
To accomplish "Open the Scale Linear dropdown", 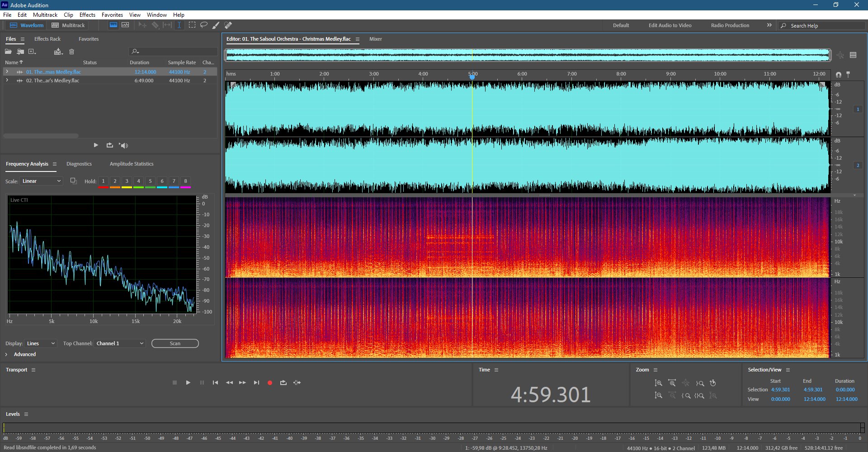I will point(41,181).
